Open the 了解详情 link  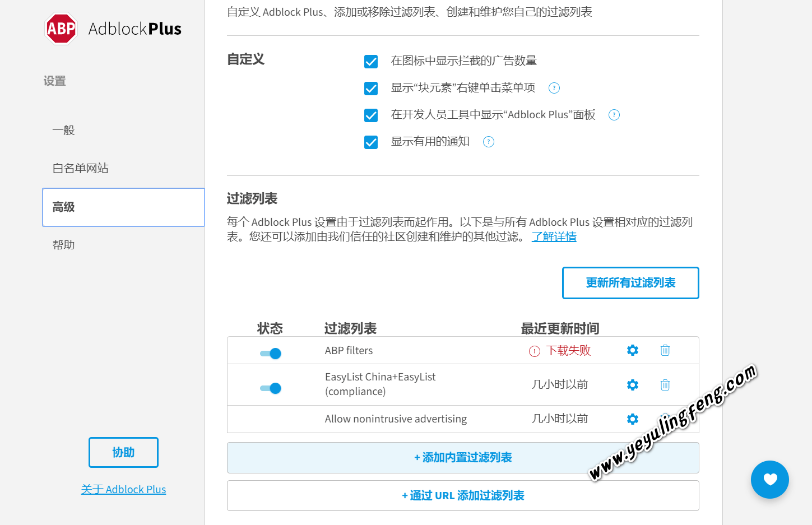click(554, 236)
